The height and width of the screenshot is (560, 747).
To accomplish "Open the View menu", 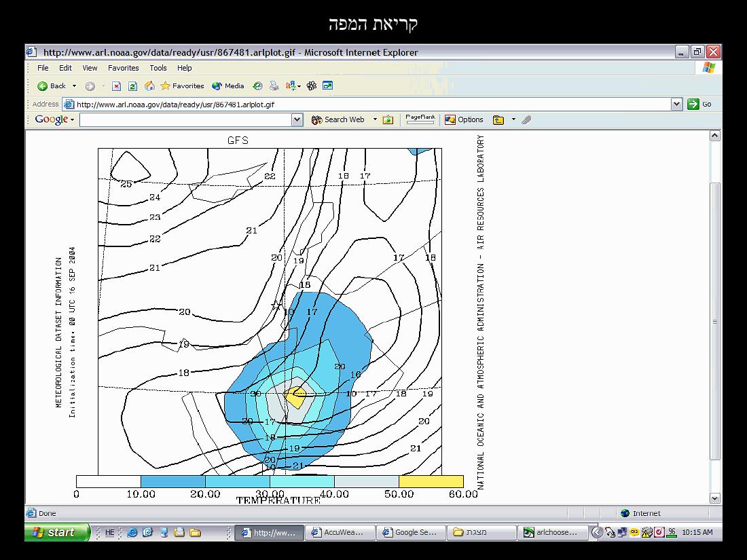I will [90, 68].
